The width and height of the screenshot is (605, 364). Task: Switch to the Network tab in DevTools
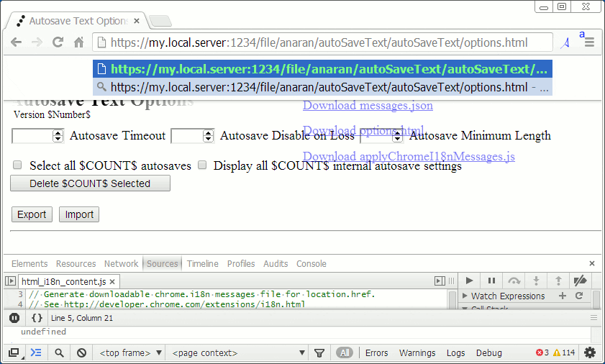pos(121,264)
